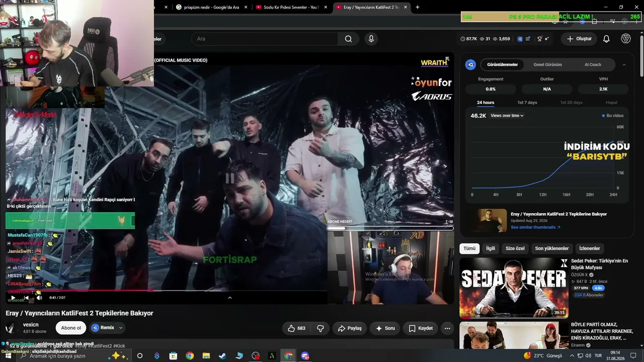Switch to Görüntülenmeler tab

502,64
